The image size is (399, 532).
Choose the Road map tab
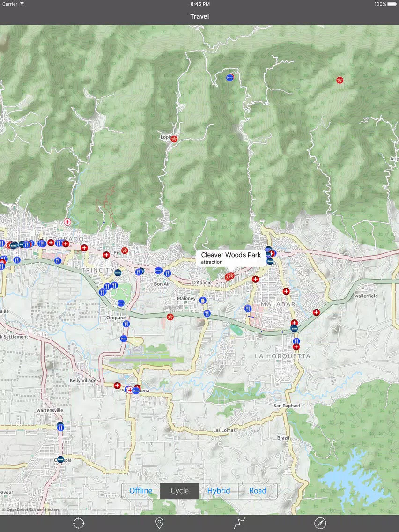pyautogui.click(x=258, y=491)
